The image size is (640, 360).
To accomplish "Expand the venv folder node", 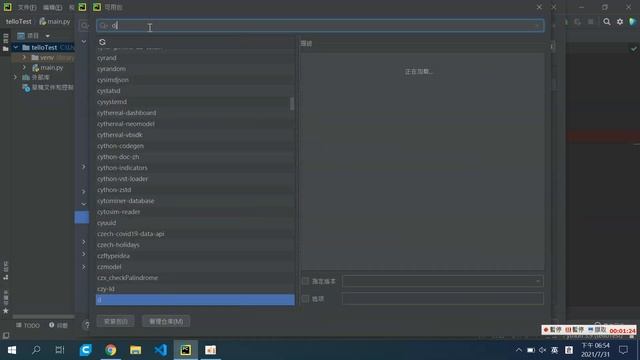I will (x=24, y=58).
